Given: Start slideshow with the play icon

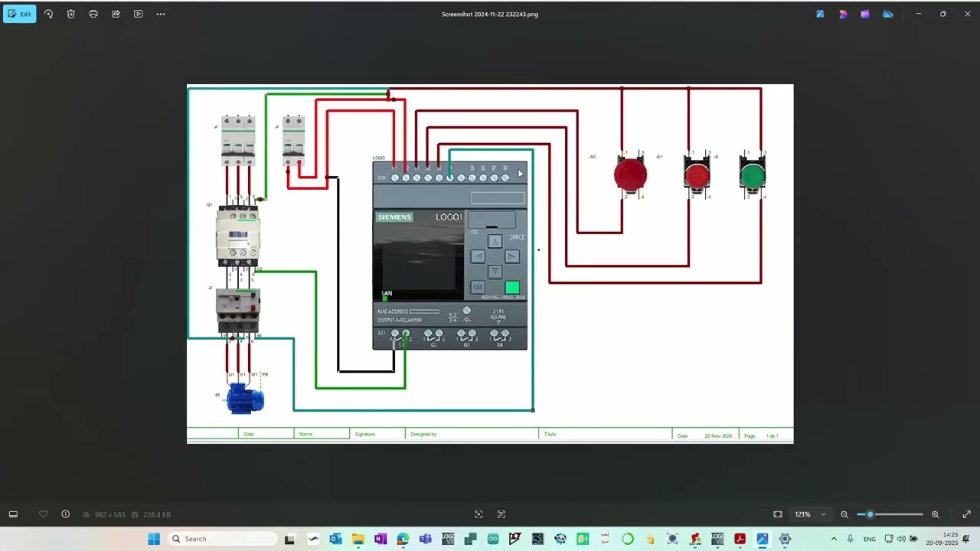Looking at the screenshot, I should pos(138,14).
